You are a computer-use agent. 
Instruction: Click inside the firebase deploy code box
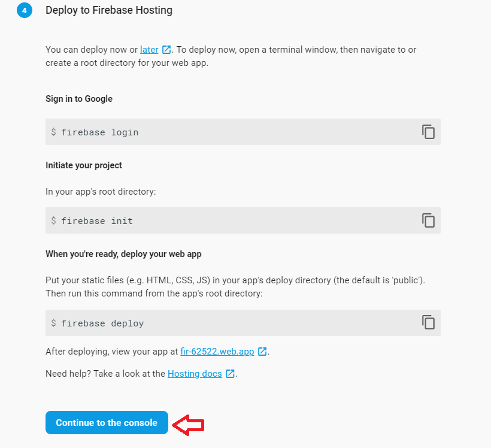[x=228, y=323]
